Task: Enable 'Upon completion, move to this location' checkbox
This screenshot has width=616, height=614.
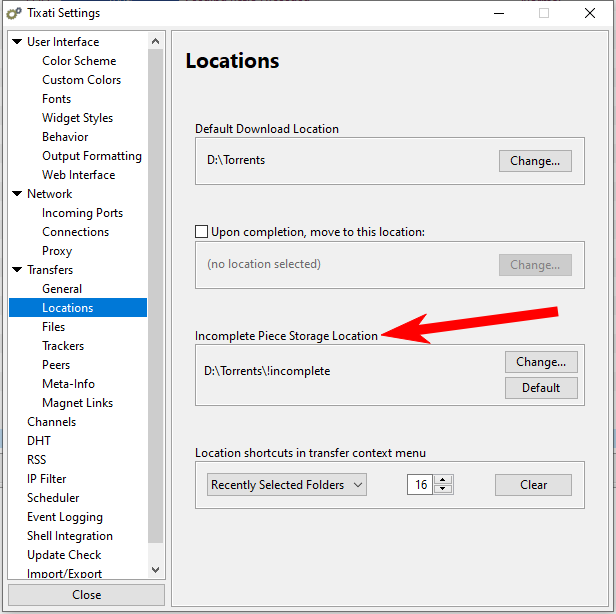Action: (x=202, y=231)
